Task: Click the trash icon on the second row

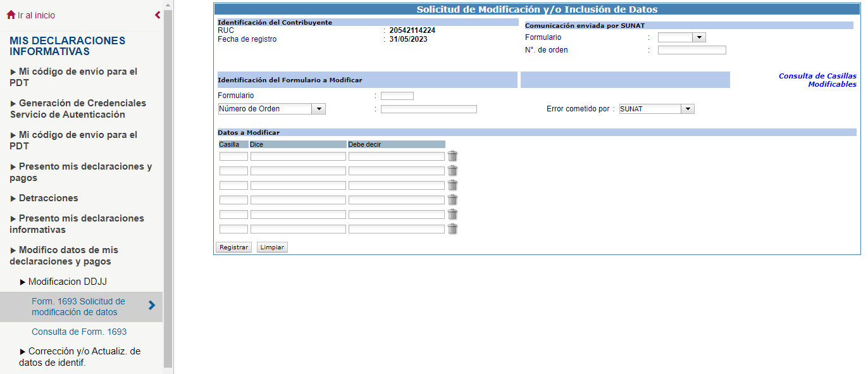Action: tap(452, 170)
